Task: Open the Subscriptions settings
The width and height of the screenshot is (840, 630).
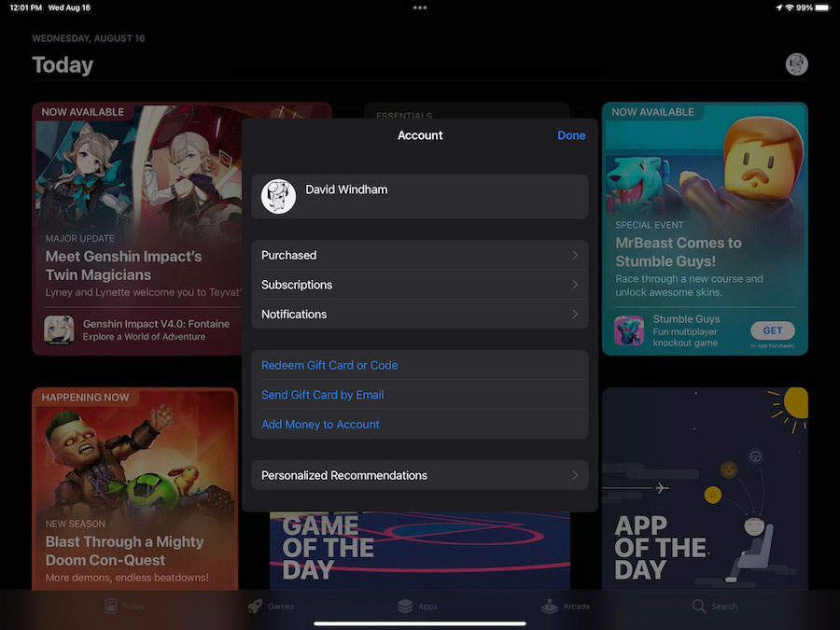Action: (419, 285)
